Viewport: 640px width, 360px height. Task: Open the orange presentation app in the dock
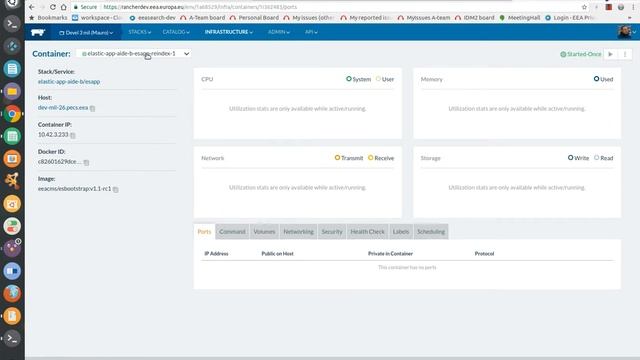tap(12, 159)
